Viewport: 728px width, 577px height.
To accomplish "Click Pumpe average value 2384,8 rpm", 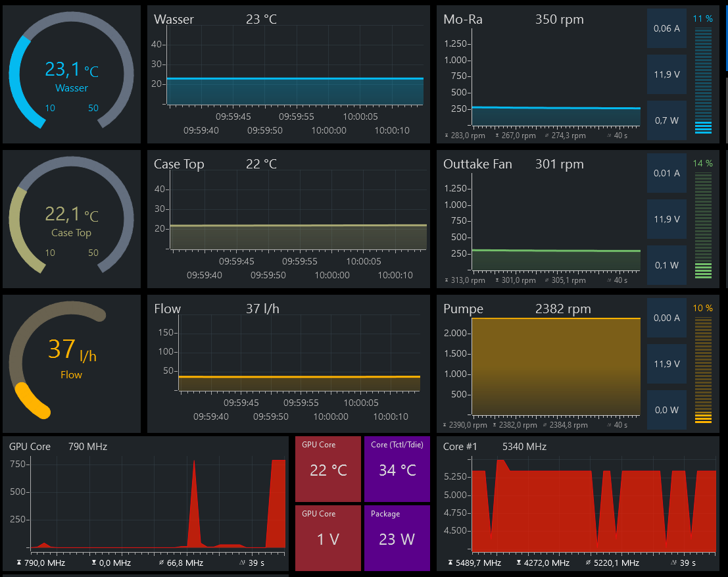I will tap(565, 425).
